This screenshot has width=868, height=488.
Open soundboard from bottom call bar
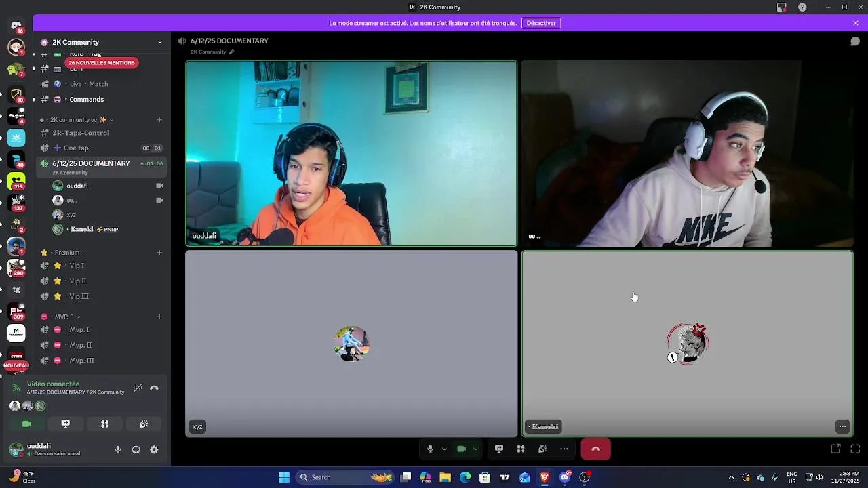click(x=542, y=449)
